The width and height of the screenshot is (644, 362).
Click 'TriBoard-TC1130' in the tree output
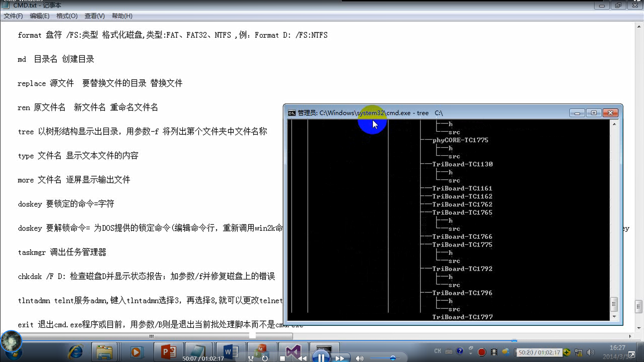tap(462, 164)
